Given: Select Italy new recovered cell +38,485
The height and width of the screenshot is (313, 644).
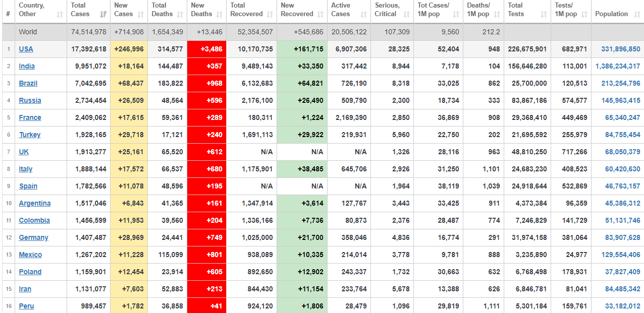Looking at the screenshot, I should pyautogui.click(x=302, y=169).
